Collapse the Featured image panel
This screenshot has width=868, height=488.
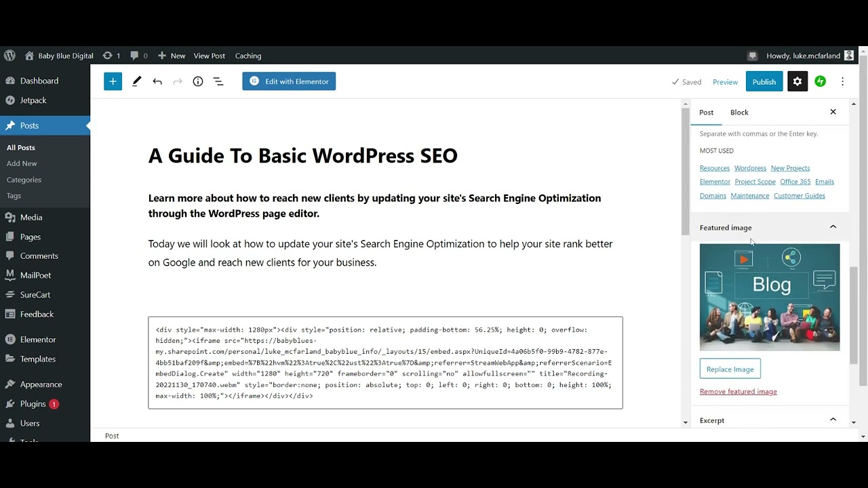pyautogui.click(x=770, y=227)
